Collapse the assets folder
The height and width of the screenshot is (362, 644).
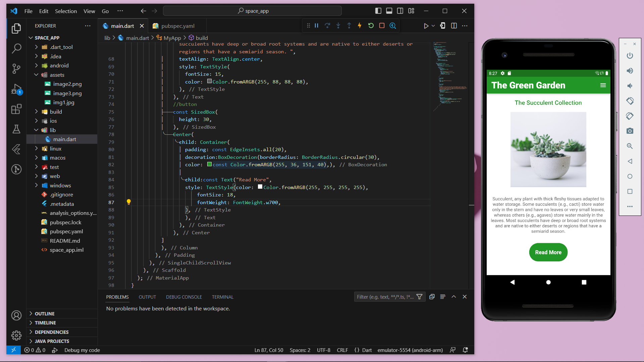pos(57,75)
